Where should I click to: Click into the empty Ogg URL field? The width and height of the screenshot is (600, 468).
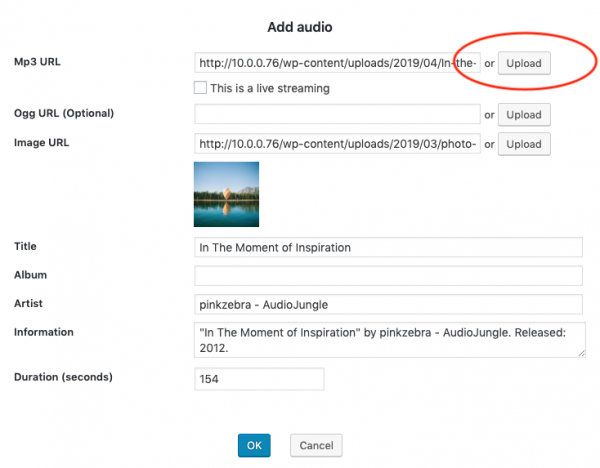[x=338, y=115]
